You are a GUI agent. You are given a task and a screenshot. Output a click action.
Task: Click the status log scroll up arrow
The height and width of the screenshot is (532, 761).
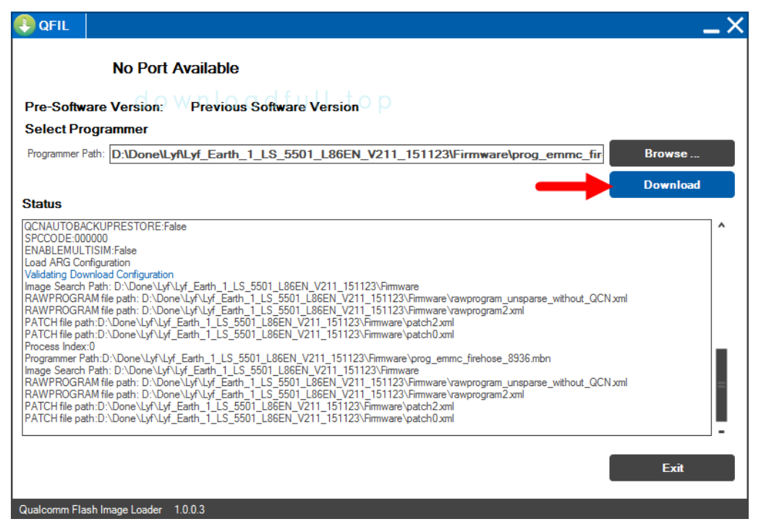click(x=722, y=225)
